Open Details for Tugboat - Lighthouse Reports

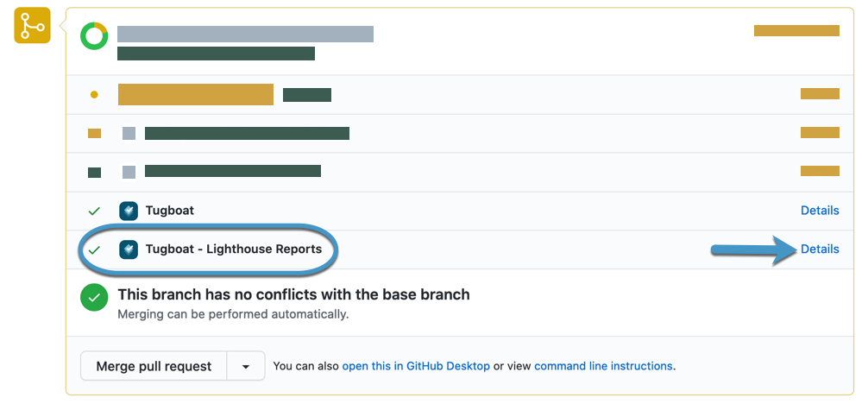820,249
